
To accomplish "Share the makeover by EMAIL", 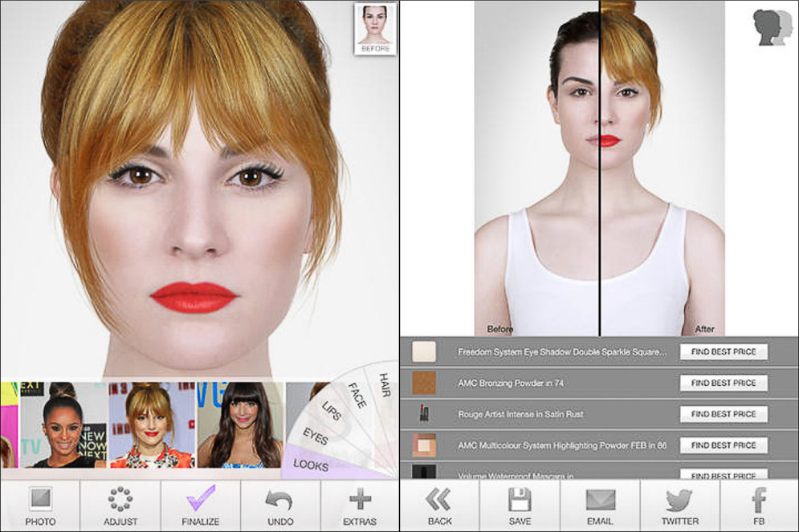I will pos(600,506).
